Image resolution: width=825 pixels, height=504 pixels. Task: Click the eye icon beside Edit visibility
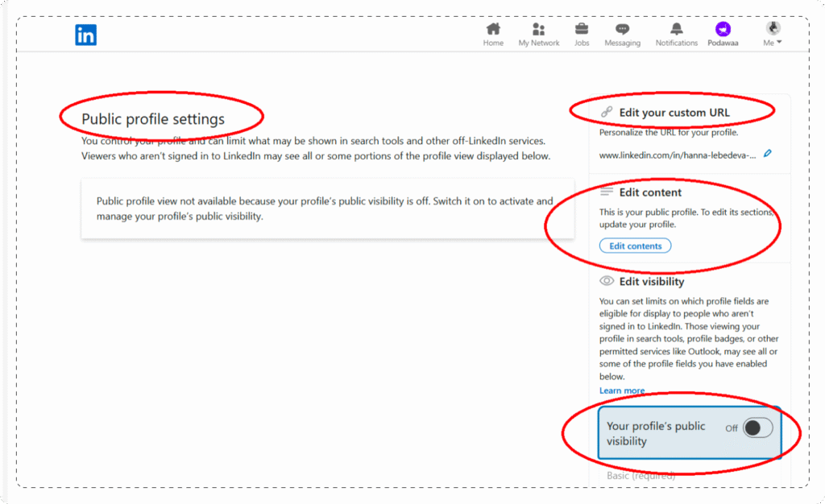pyautogui.click(x=607, y=281)
